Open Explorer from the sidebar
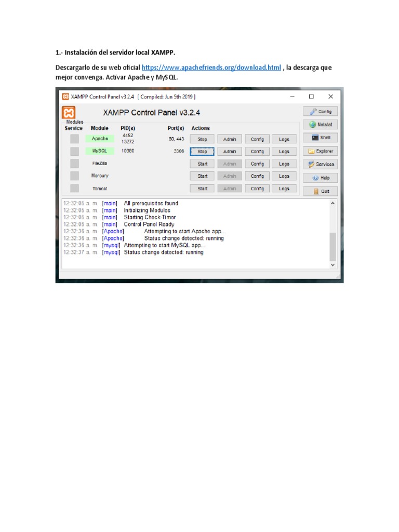The width and height of the screenshot is (399, 532). (x=320, y=151)
